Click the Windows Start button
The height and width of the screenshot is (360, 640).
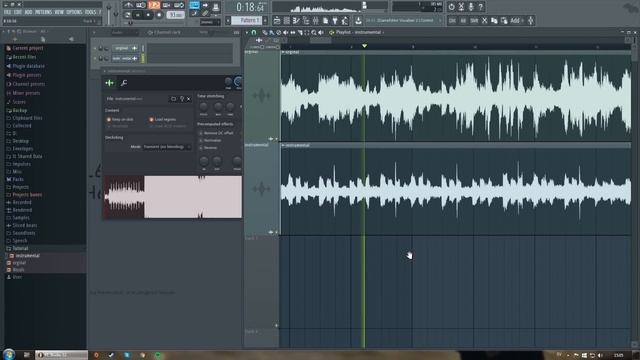(9, 354)
